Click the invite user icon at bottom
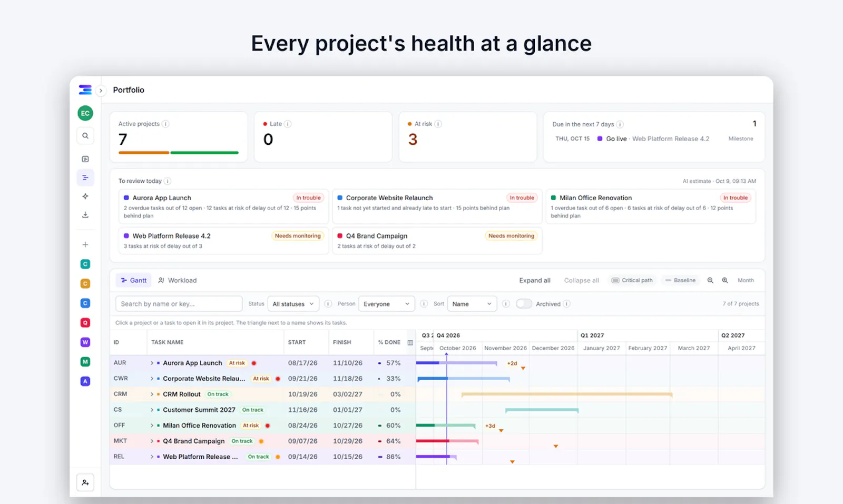This screenshot has width=843, height=504. pos(85,482)
